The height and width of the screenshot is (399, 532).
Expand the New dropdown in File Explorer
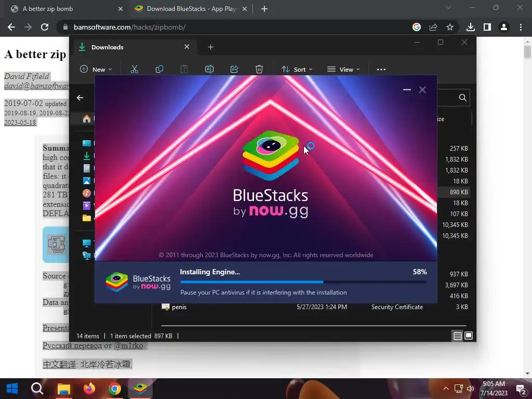[x=96, y=69]
